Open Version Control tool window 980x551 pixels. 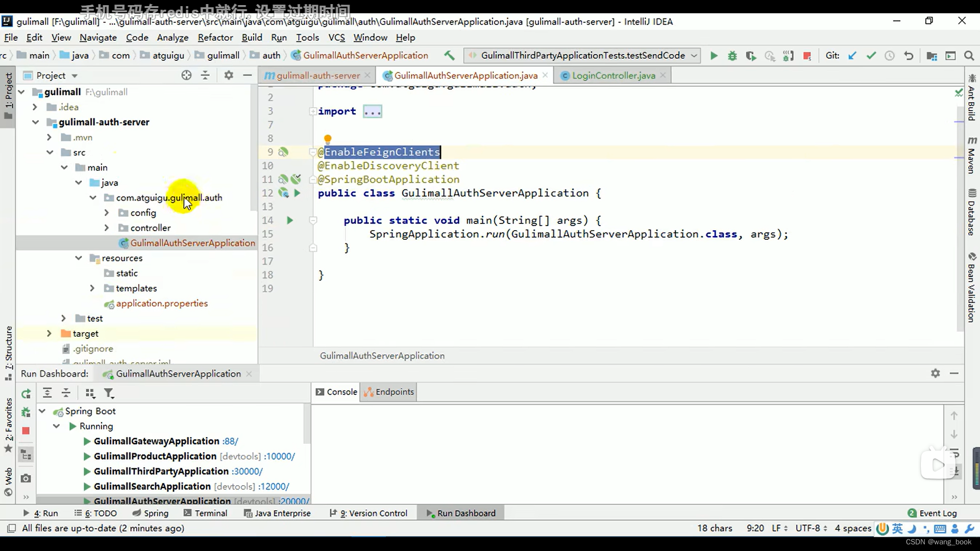[368, 513]
